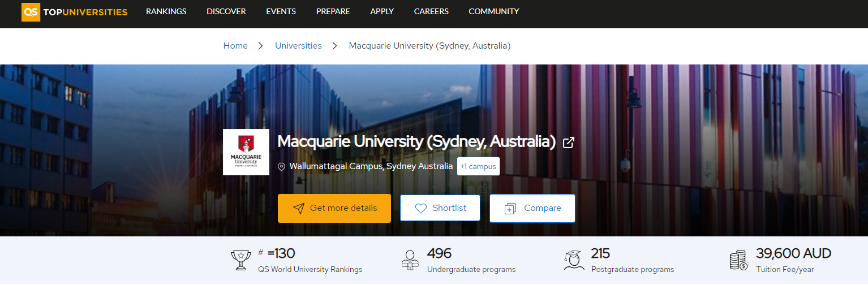The width and height of the screenshot is (868, 285).
Task: Click QS World University Rankings label
Action: (x=310, y=270)
